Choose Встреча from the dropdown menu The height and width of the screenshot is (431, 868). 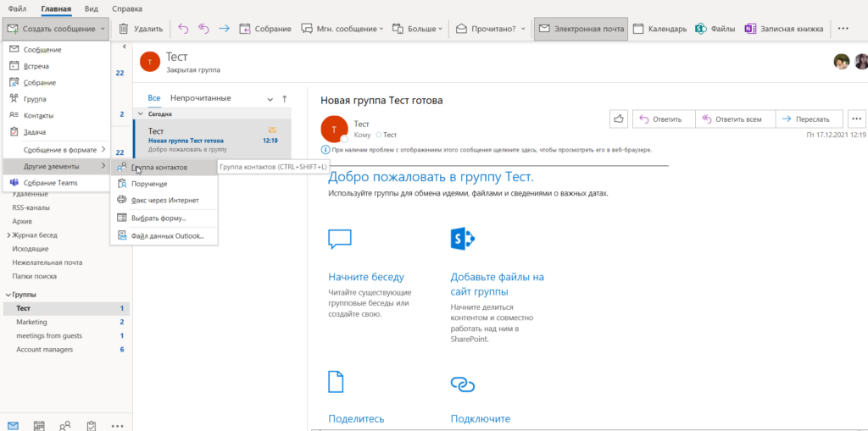pyautogui.click(x=57, y=66)
